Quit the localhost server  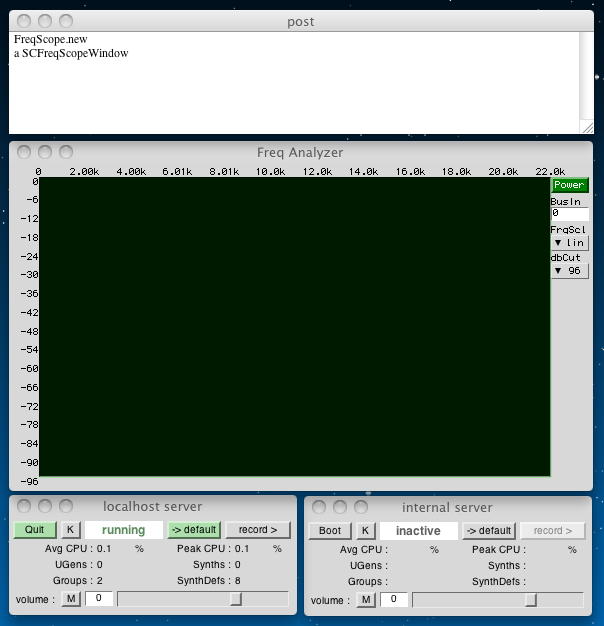35,530
